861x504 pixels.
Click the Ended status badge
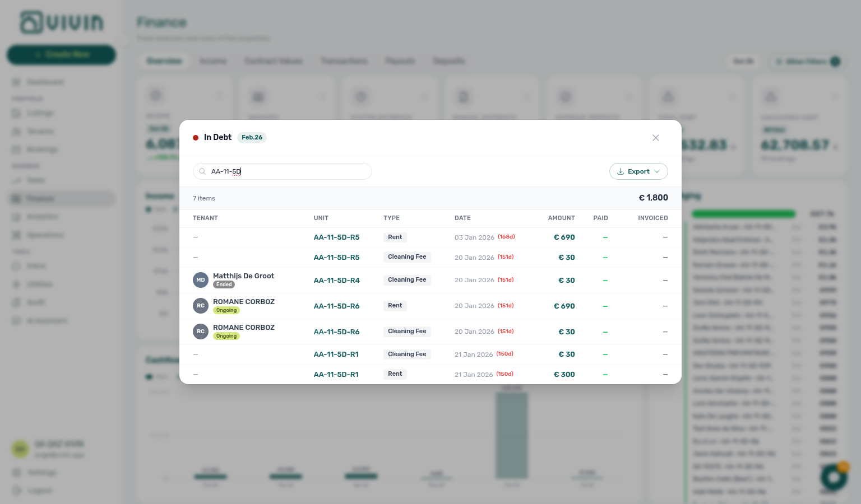pyautogui.click(x=224, y=284)
